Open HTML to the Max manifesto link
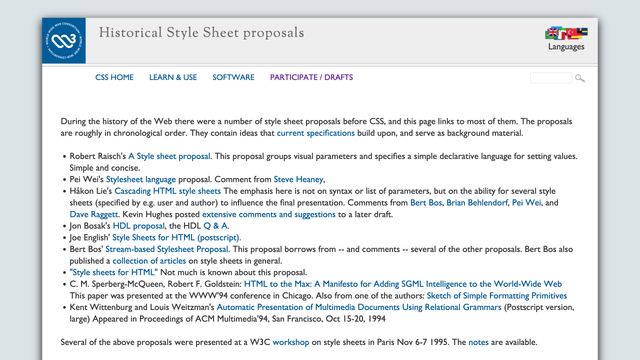The height and width of the screenshot is (360, 640). click(403, 284)
